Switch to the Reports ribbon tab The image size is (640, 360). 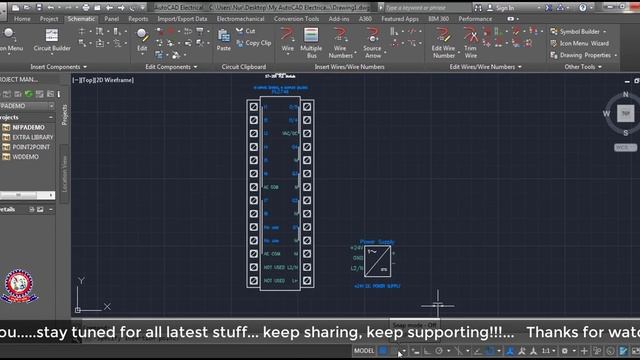(x=138, y=19)
